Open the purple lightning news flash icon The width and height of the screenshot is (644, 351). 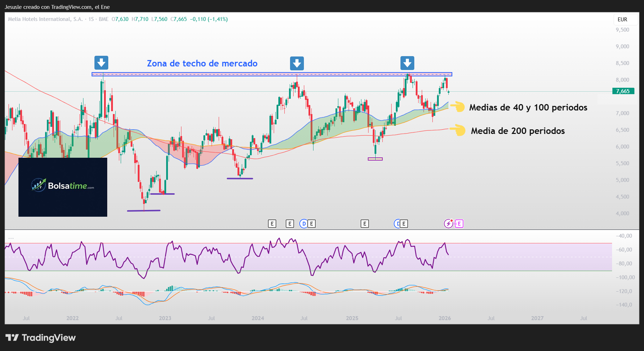tap(448, 223)
